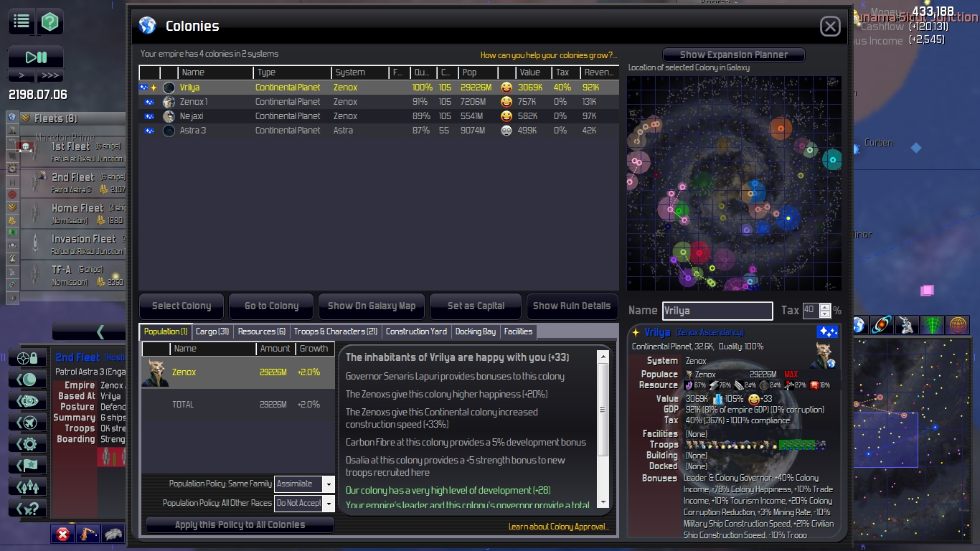This screenshot has width=980, height=551.
Task: Sort colonies by the Pop column header
Action: (478, 72)
